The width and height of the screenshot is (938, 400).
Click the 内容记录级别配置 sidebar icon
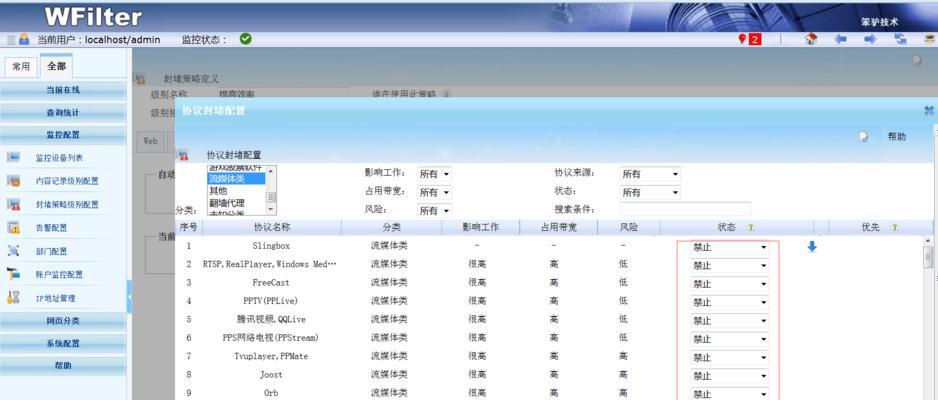click(14, 181)
